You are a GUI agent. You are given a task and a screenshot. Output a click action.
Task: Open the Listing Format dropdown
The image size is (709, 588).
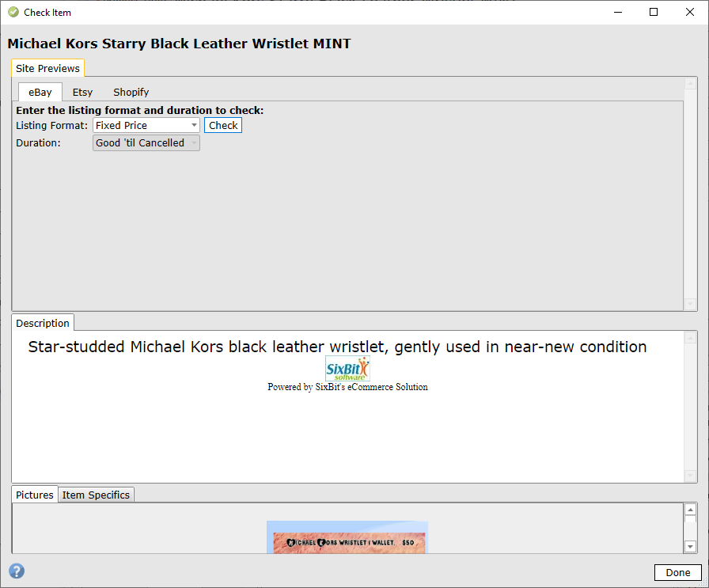click(146, 125)
